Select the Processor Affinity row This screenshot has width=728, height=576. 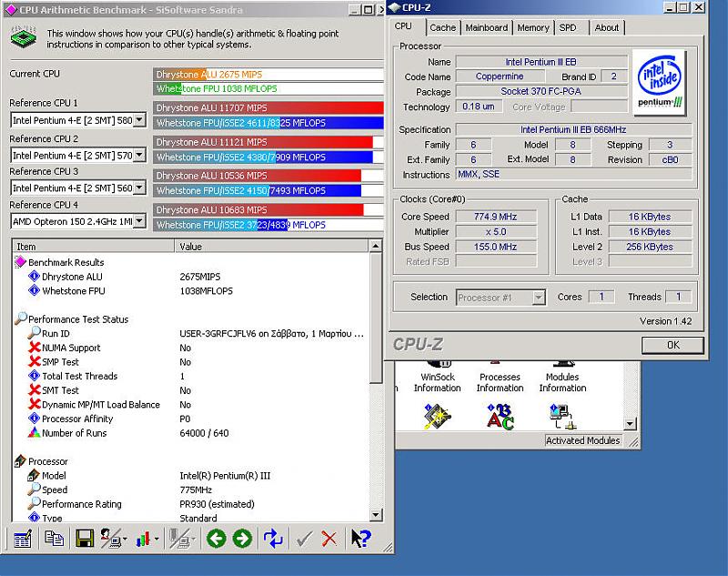(191, 419)
